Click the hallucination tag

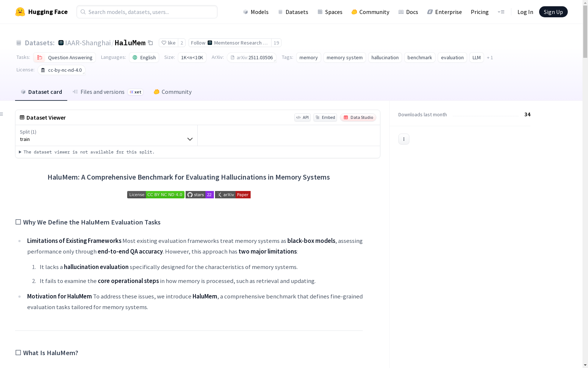385,57
